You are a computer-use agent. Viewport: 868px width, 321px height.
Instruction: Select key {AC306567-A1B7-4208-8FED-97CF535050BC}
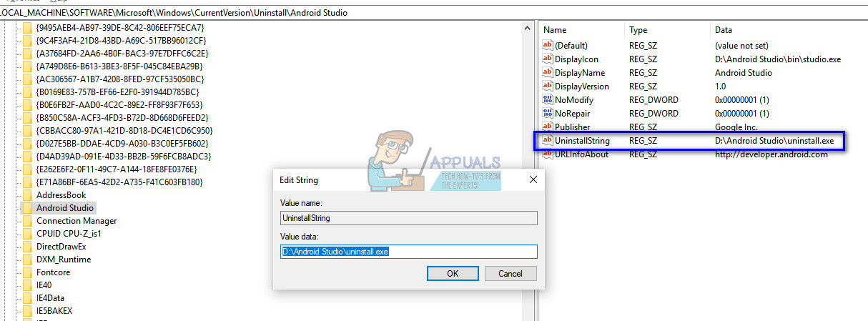[119, 79]
